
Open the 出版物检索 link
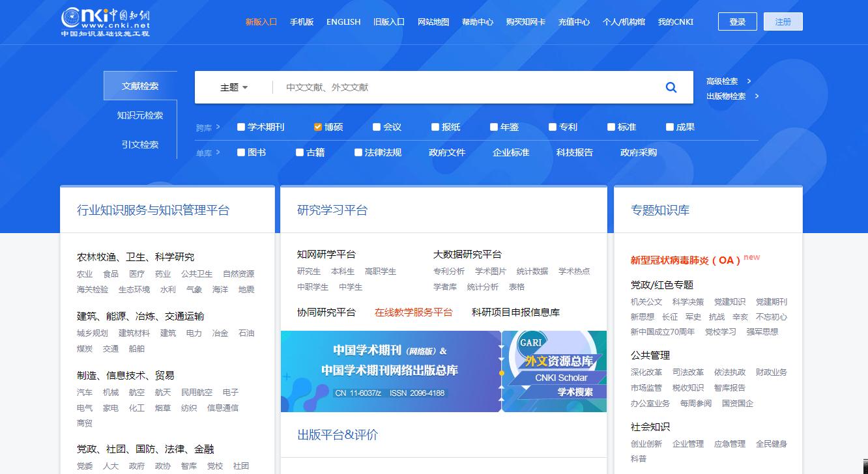(x=726, y=96)
